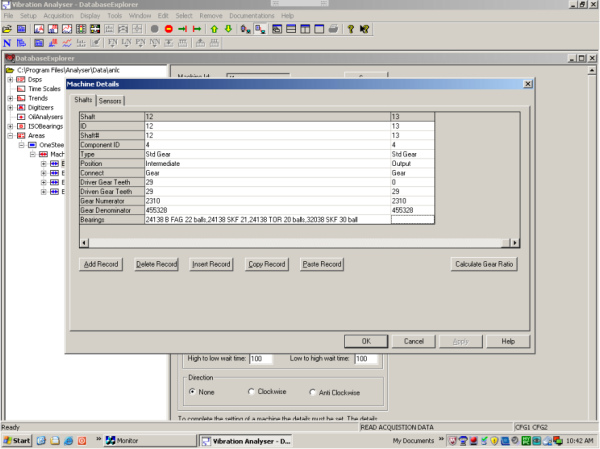Switch to the Monitor taskbar window
Image resolution: width=600 pixels, height=449 pixels.
149,441
